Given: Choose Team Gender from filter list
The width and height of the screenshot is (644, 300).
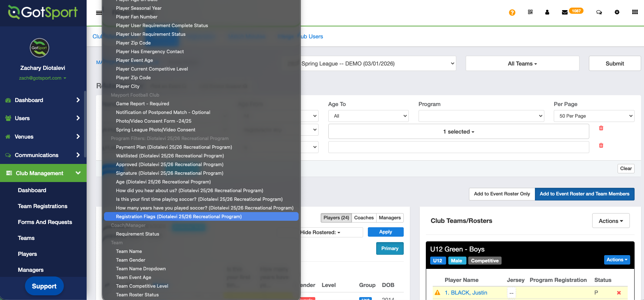Looking at the screenshot, I should 130,260.
